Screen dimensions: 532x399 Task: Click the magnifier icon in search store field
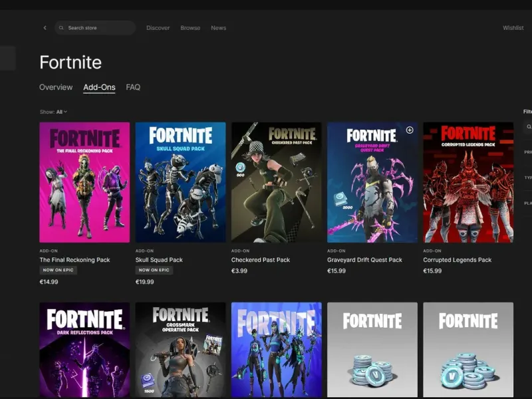61,28
